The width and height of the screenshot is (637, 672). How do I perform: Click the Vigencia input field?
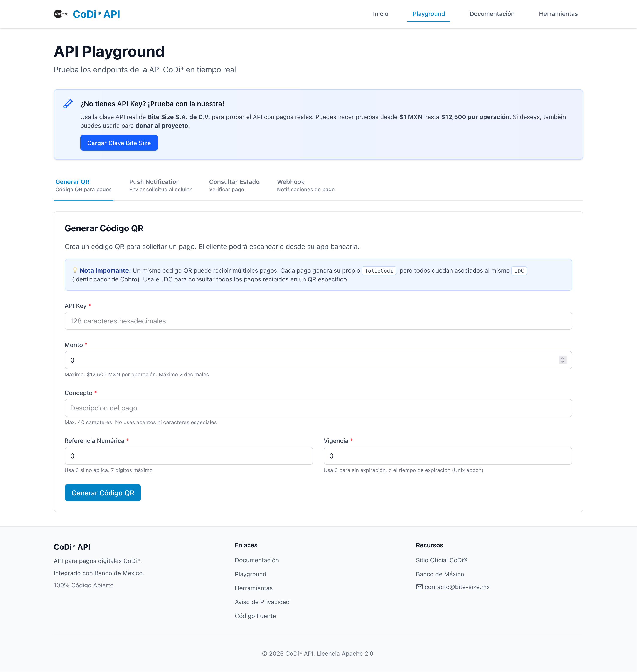click(x=448, y=455)
